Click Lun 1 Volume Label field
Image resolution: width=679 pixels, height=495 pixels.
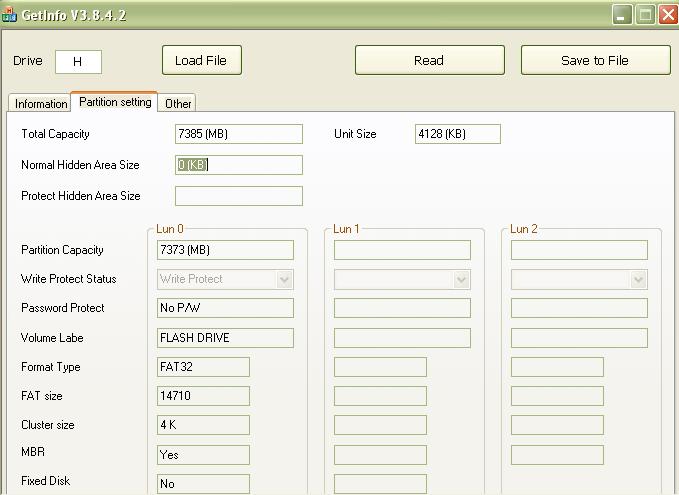coord(402,338)
